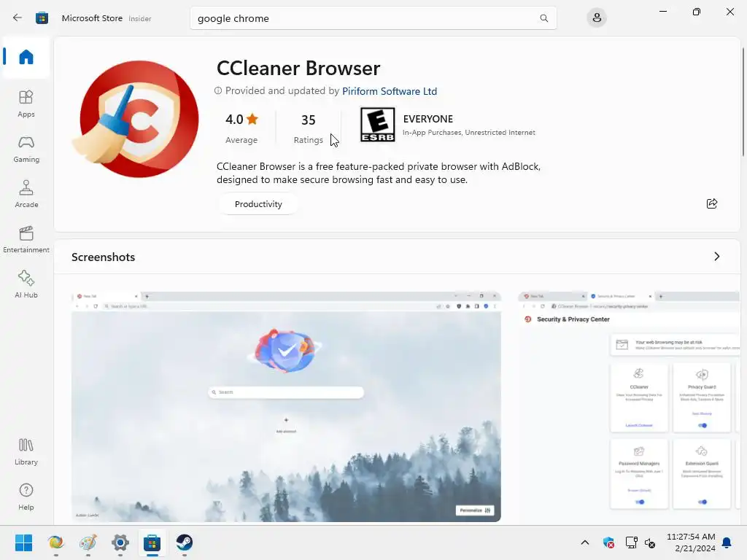Open the Security & Privacy Center screenshot
The image size is (747, 560).
tap(629, 407)
